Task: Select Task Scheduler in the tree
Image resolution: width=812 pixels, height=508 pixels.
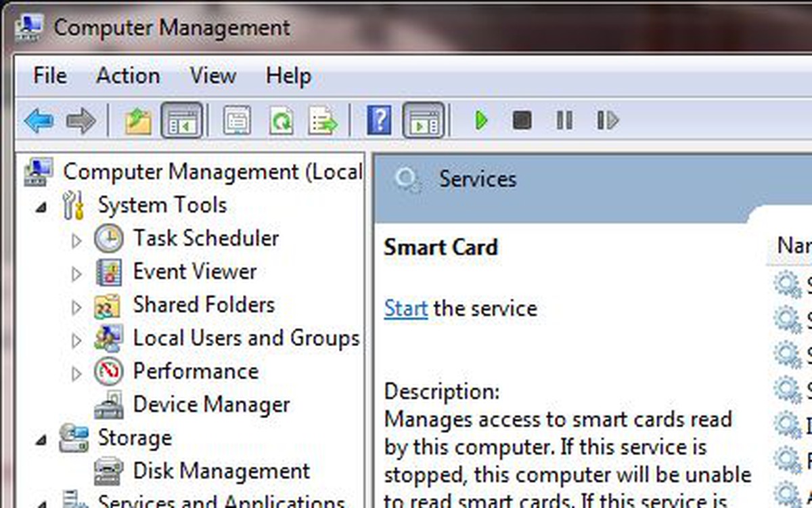Action: point(206,238)
